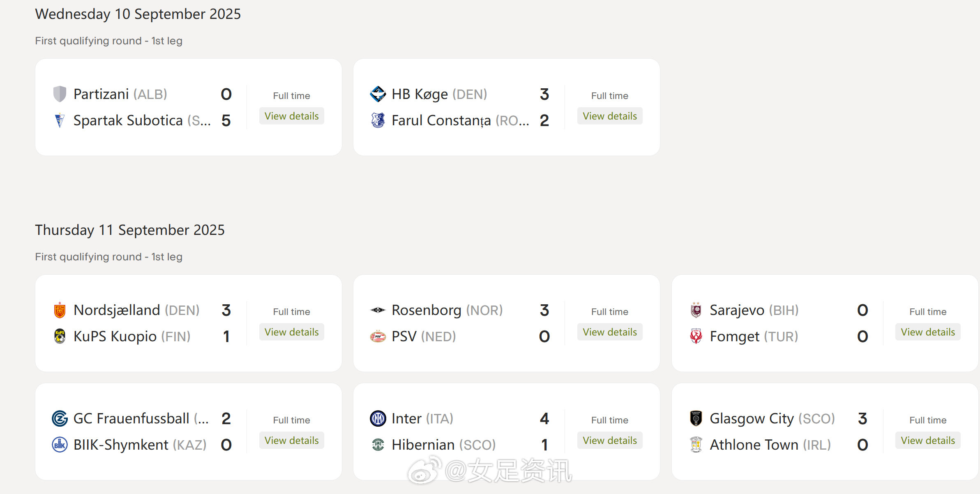Click the Athlone Town team name
The image size is (980, 494).
tap(754, 445)
